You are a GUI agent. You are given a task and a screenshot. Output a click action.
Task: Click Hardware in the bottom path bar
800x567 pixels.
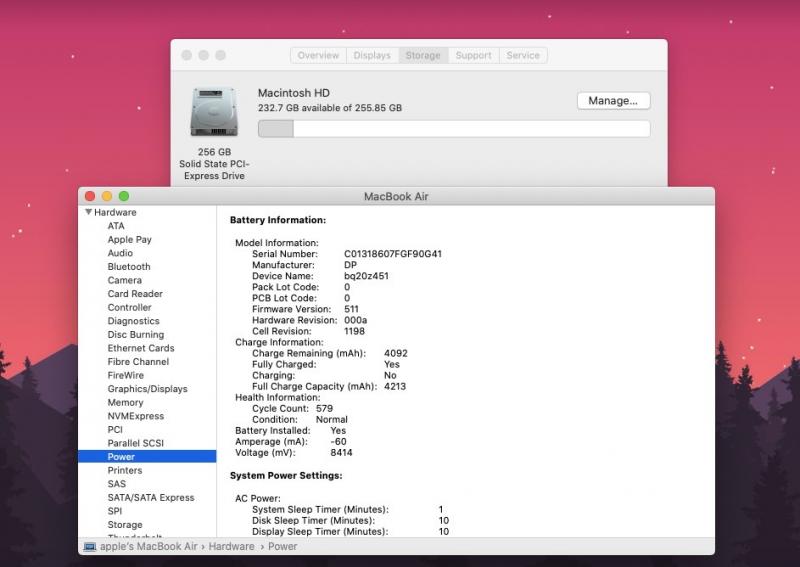click(231, 547)
